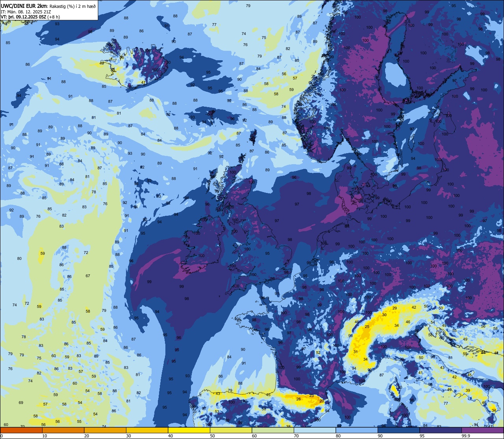Click the '67' humidity value on the map
504x439 pixels.
point(88,276)
